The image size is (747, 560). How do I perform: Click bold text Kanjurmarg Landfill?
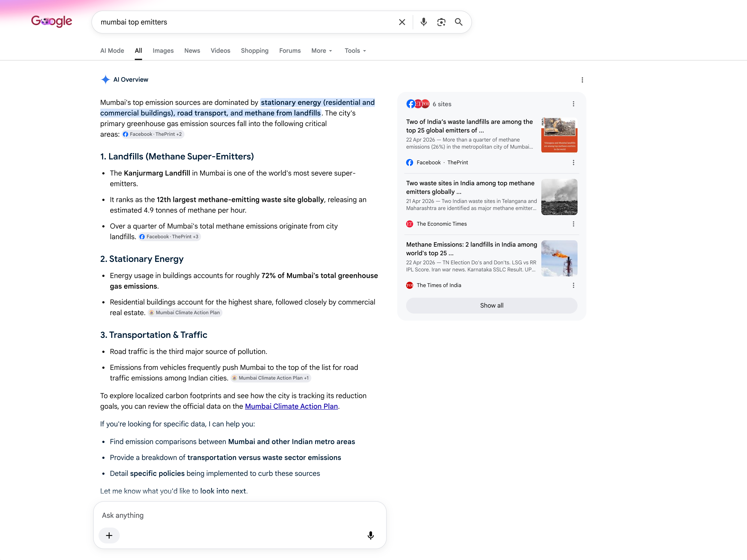point(157,173)
